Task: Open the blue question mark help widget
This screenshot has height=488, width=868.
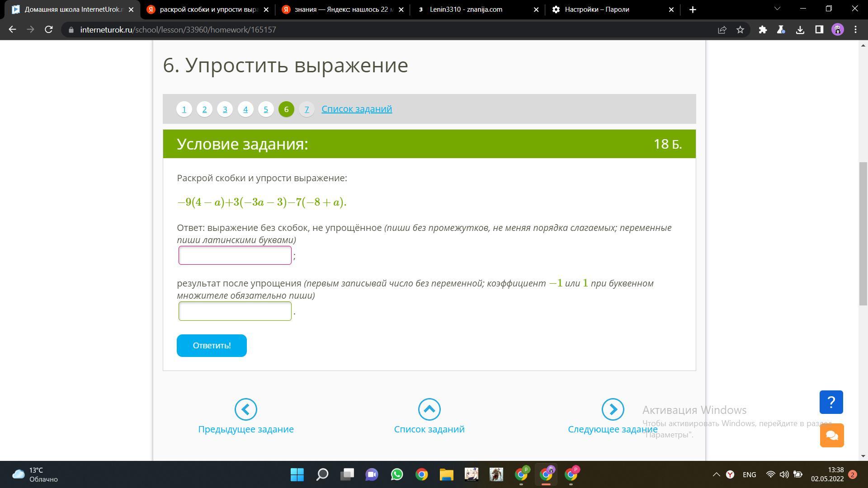Action: (831, 402)
